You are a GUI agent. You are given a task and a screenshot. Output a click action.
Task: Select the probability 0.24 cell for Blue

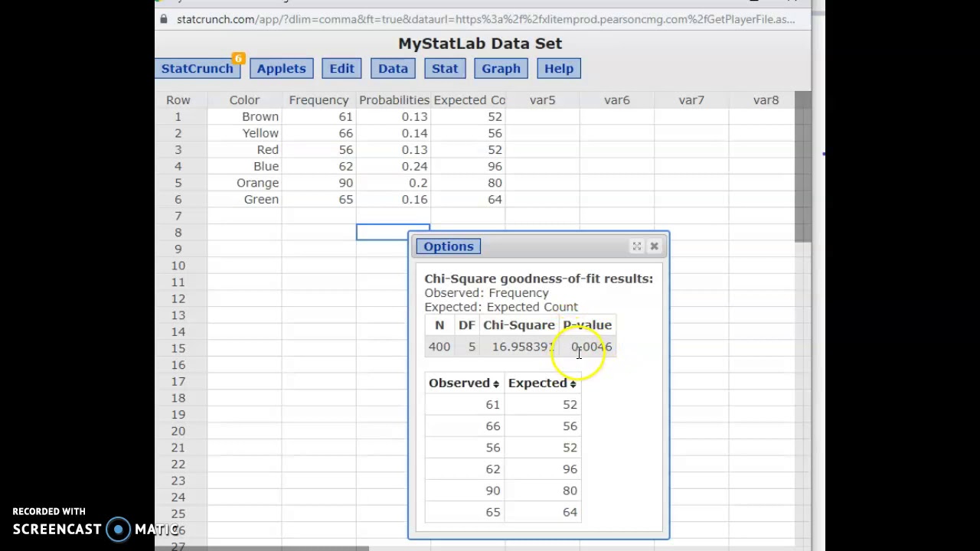[x=394, y=166]
